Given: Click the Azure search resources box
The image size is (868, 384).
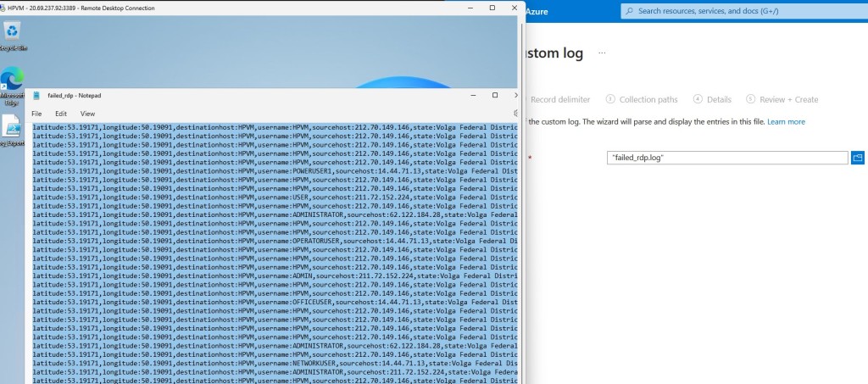Looking at the screenshot, I should tap(742, 11).
